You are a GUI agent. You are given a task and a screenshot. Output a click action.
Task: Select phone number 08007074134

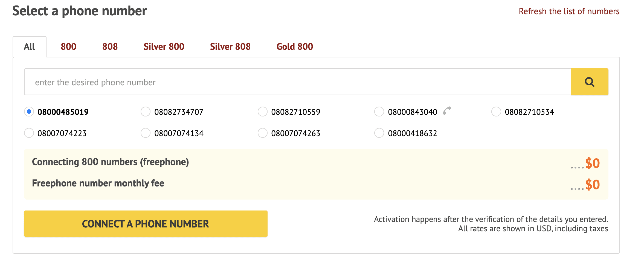click(x=146, y=133)
